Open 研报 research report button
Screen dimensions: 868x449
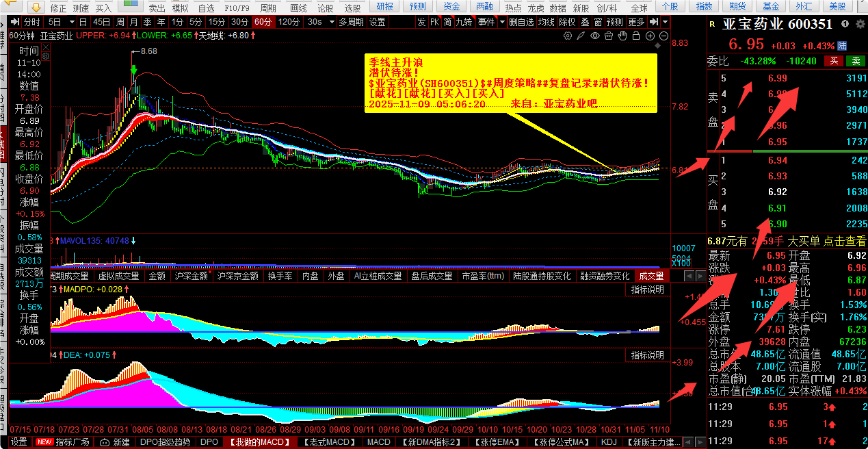385,7
